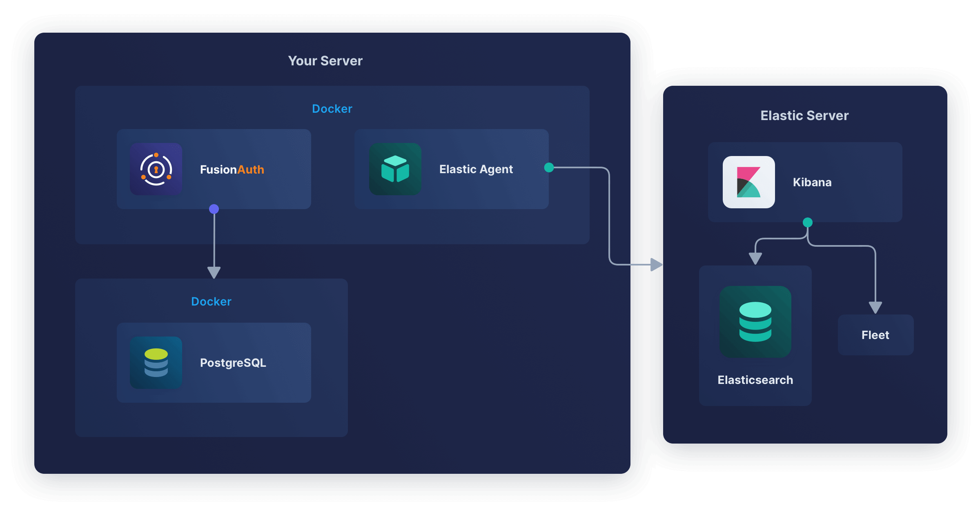The image size is (980, 513).
Task: Click the PostgreSQL database icon
Action: point(156,363)
